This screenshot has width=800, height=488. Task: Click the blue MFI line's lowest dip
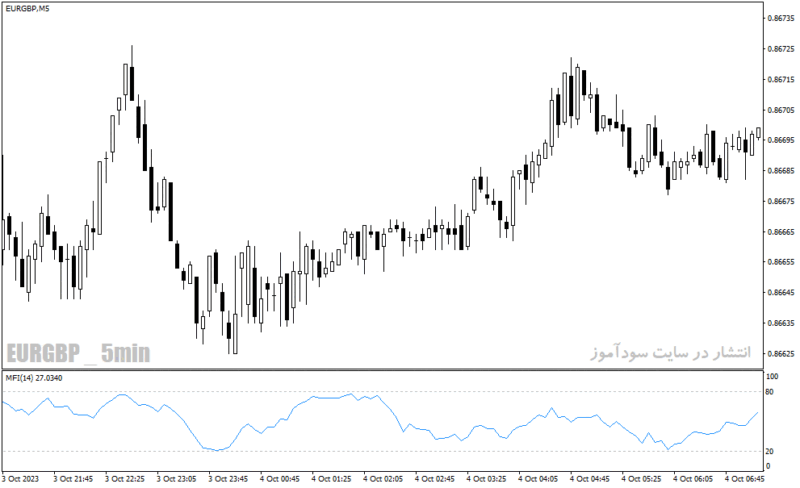tap(218, 450)
